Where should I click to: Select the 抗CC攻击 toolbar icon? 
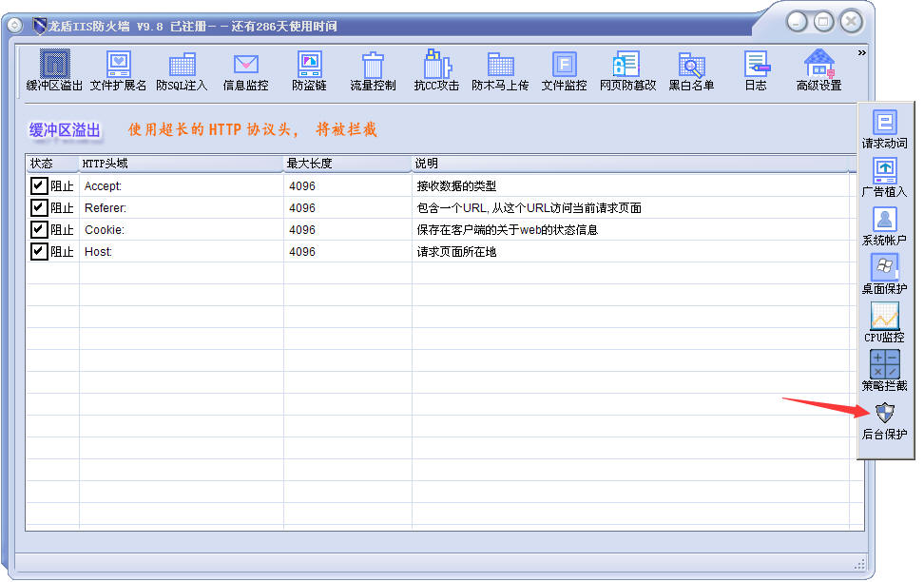(436, 70)
